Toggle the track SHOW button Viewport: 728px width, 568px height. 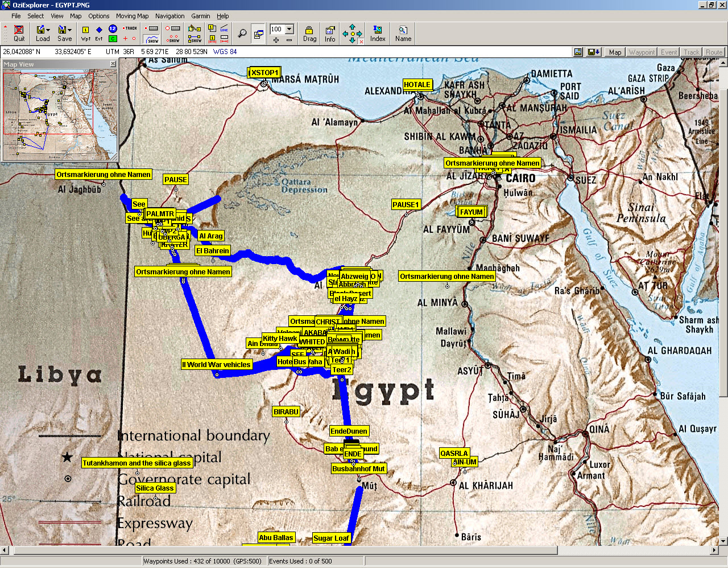pos(152,39)
